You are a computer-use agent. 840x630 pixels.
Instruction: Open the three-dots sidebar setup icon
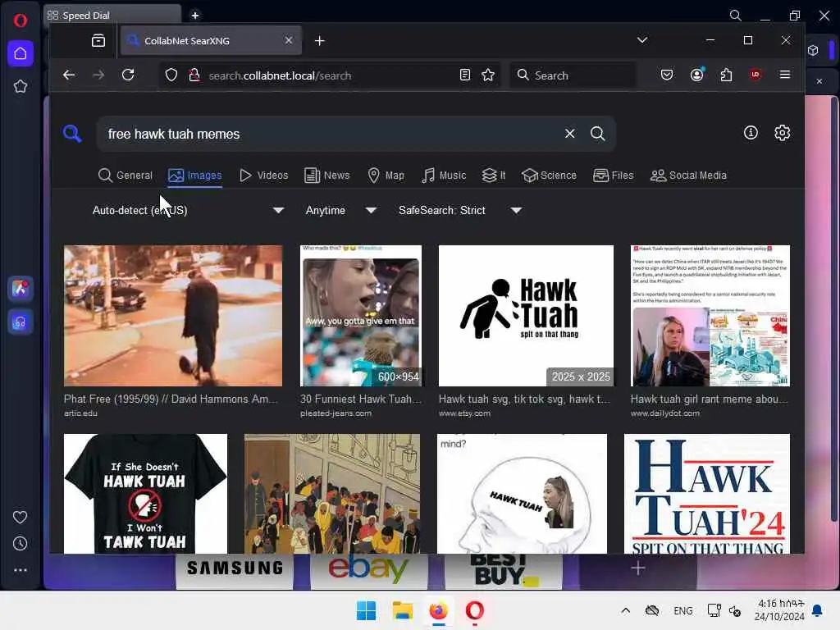(x=20, y=570)
